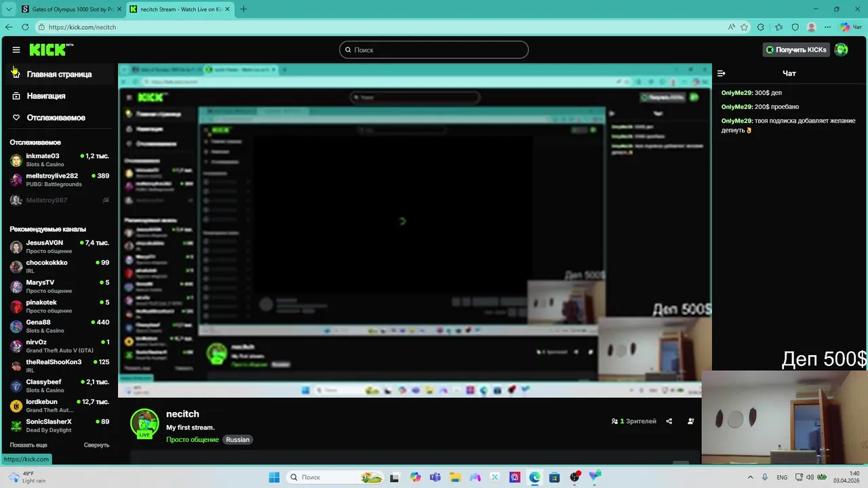Open the browser Extensions puzzle icon
The width and height of the screenshot is (868, 488).
pos(761,27)
